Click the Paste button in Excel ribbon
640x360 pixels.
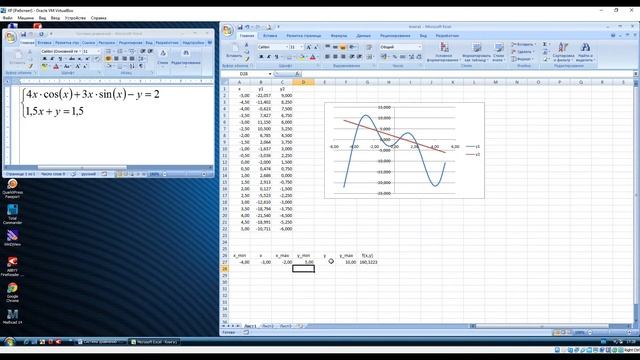pyautogui.click(x=234, y=51)
